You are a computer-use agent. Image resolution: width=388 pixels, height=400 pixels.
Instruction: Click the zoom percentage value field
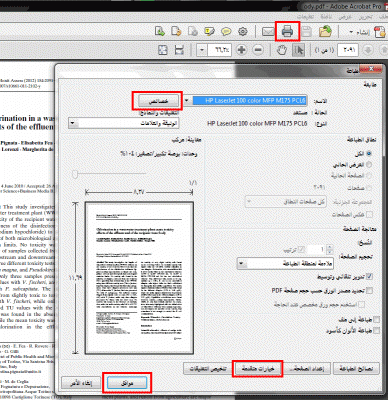coord(219,50)
